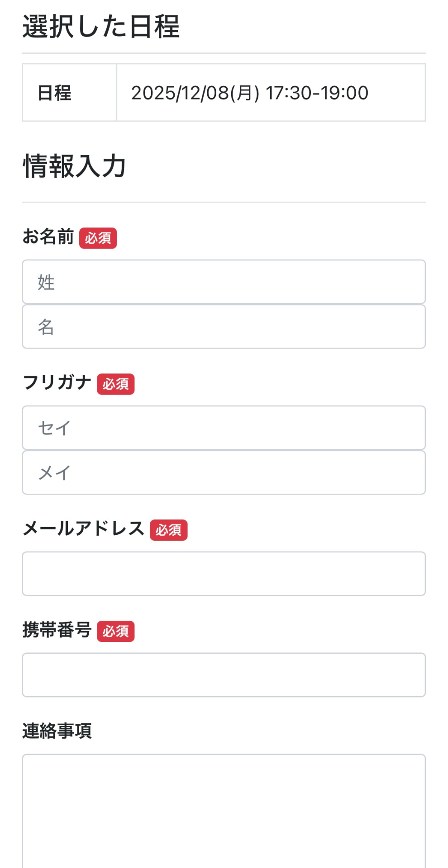Click the 名 (first name) input field

click(224, 326)
